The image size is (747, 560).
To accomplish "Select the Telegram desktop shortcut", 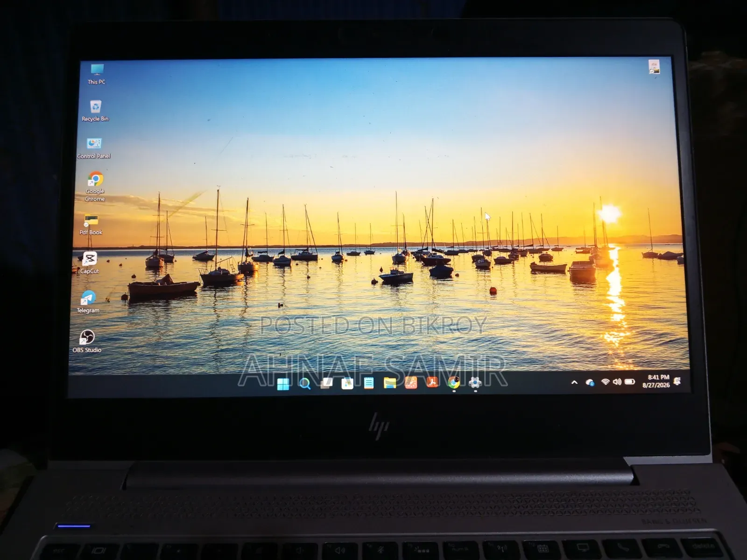I will click(88, 302).
